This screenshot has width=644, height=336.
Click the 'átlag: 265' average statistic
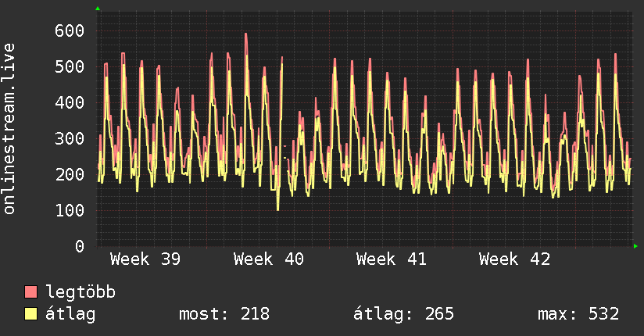click(x=404, y=314)
